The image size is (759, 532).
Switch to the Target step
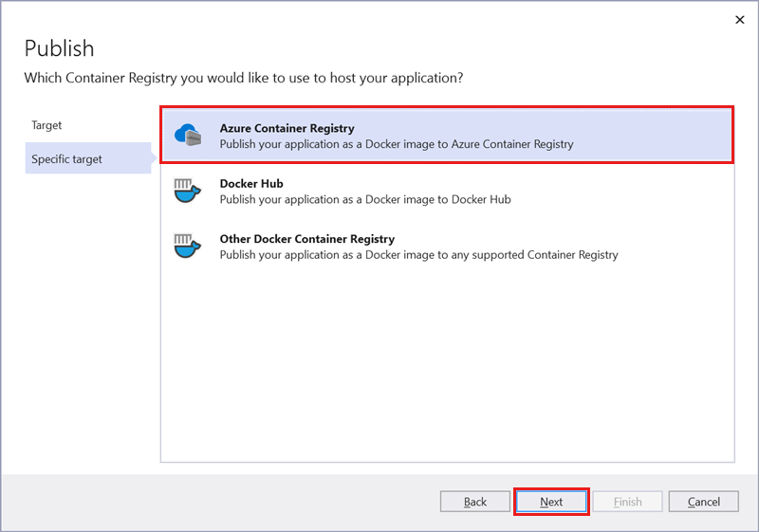pyautogui.click(x=46, y=125)
